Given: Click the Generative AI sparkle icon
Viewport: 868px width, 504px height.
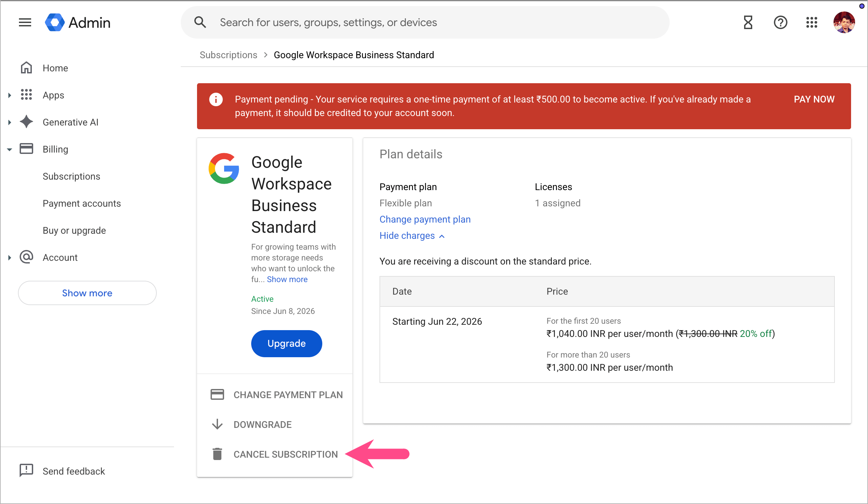Looking at the screenshot, I should click(26, 122).
